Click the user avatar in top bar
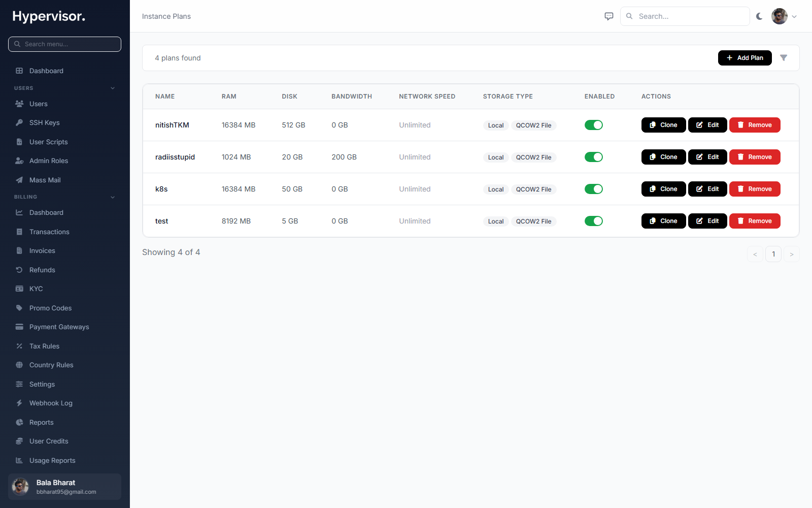The width and height of the screenshot is (812, 508). coord(780,16)
